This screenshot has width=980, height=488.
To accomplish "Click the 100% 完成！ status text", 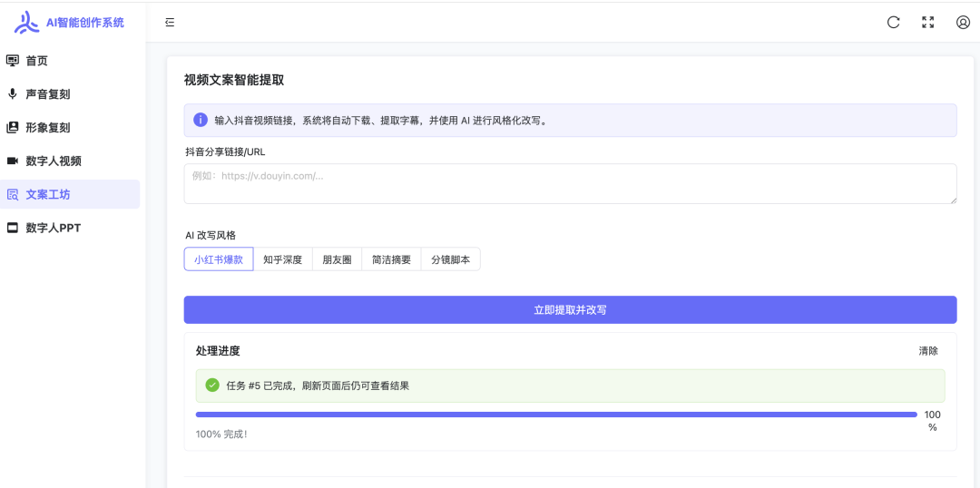I will pyautogui.click(x=221, y=434).
